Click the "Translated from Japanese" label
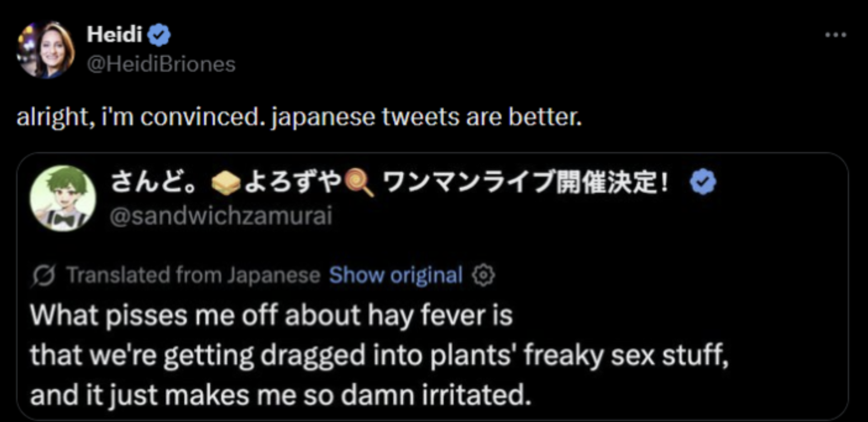Viewport: 868px width, 422px height. coord(193,275)
